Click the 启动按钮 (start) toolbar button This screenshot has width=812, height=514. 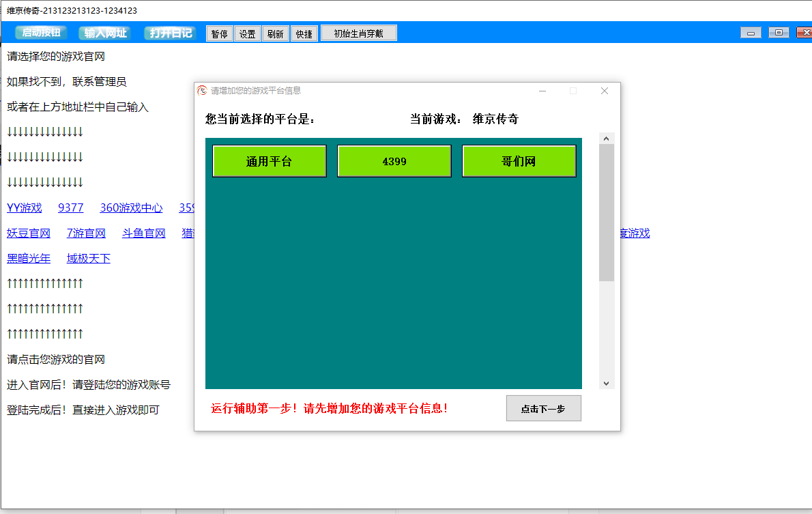click(x=40, y=32)
